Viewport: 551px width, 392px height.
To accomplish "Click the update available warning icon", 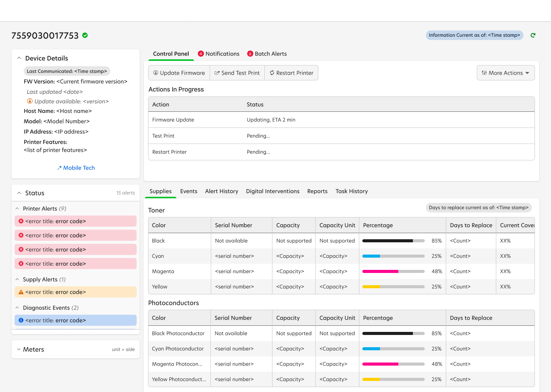I will tap(30, 101).
